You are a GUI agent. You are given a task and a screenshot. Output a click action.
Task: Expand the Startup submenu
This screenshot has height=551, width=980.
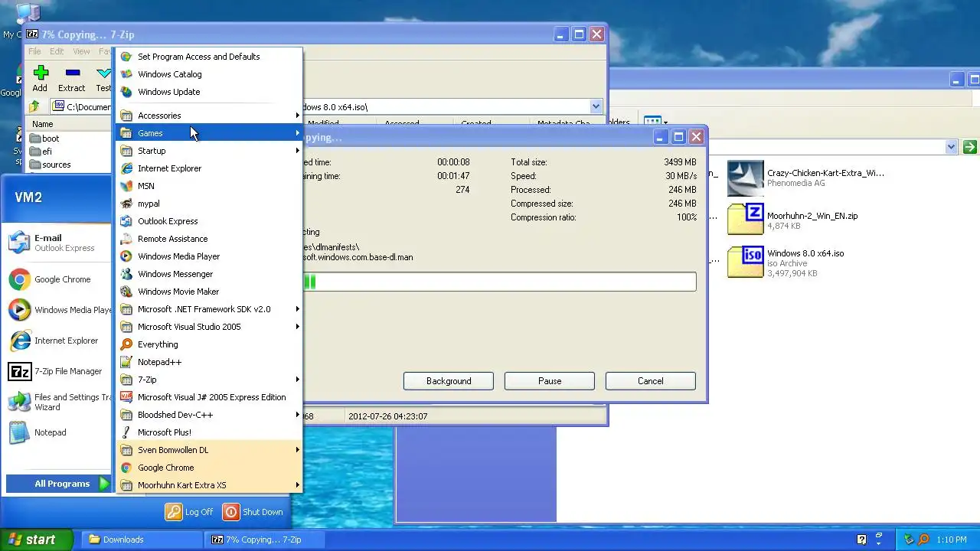pos(209,151)
